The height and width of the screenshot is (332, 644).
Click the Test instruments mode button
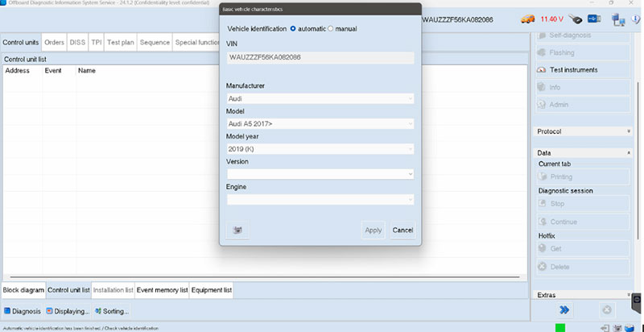pyautogui.click(x=582, y=70)
